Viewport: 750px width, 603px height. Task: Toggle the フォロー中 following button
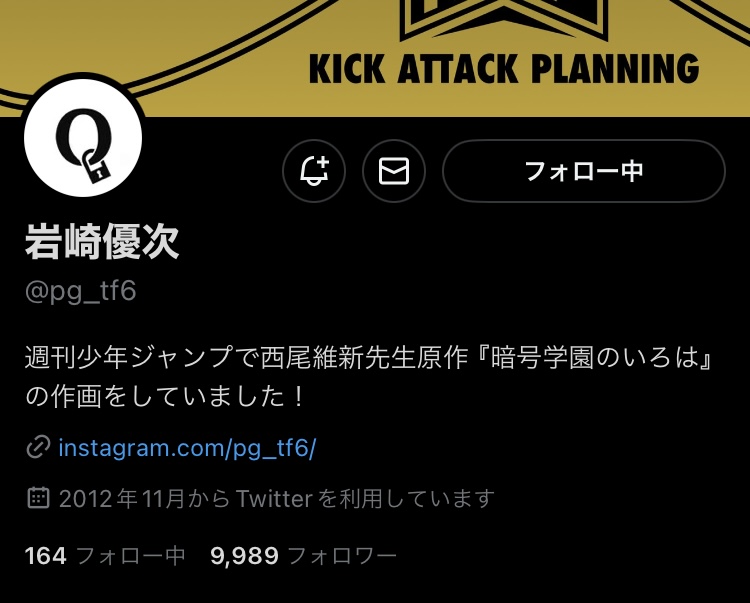tap(584, 171)
